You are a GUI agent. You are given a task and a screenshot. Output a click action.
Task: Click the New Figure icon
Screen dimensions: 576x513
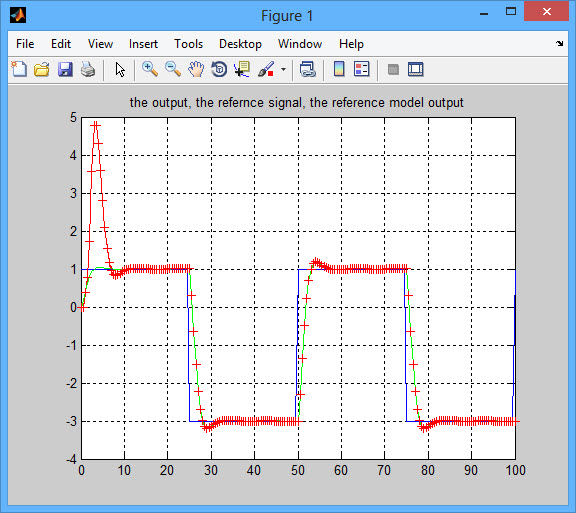[19, 69]
